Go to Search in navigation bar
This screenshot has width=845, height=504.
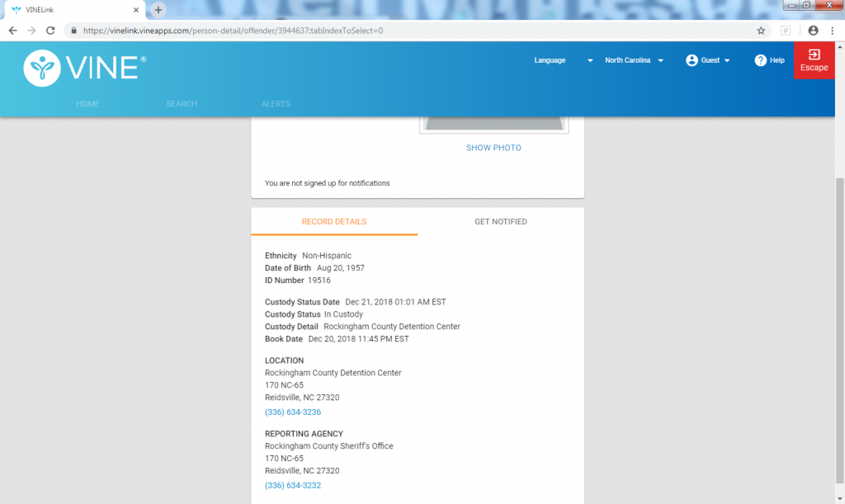click(x=182, y=104)
